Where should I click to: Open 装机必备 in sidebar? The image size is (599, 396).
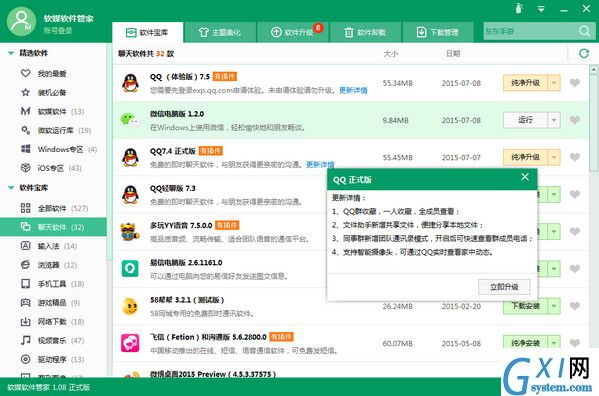(53, 92)
